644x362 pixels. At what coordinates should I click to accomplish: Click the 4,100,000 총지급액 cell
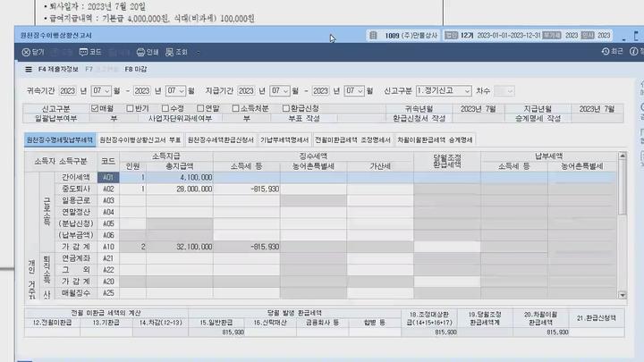point(180,177)
